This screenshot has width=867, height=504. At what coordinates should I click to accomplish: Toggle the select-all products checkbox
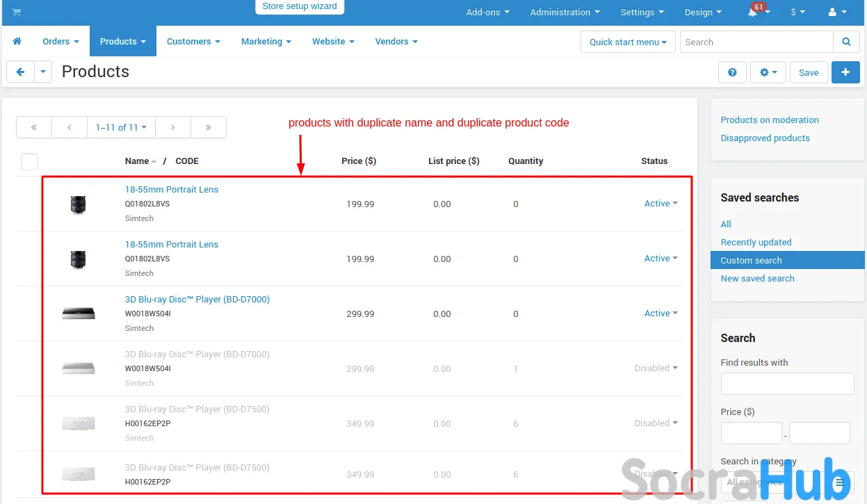(x=29, y=161)
